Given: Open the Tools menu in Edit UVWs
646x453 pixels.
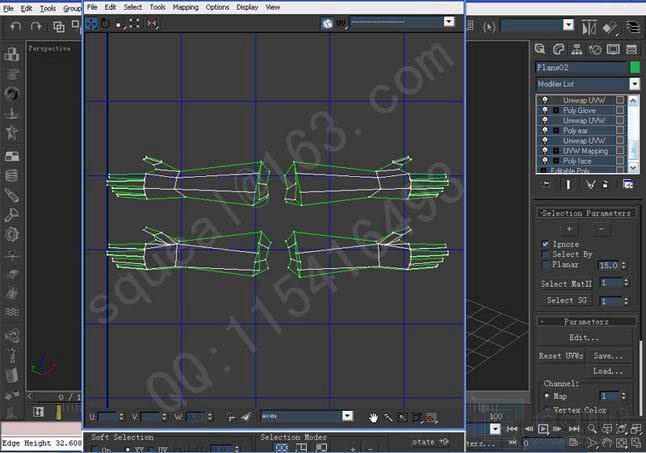Looking at the screenshot, I should point(157,7).
